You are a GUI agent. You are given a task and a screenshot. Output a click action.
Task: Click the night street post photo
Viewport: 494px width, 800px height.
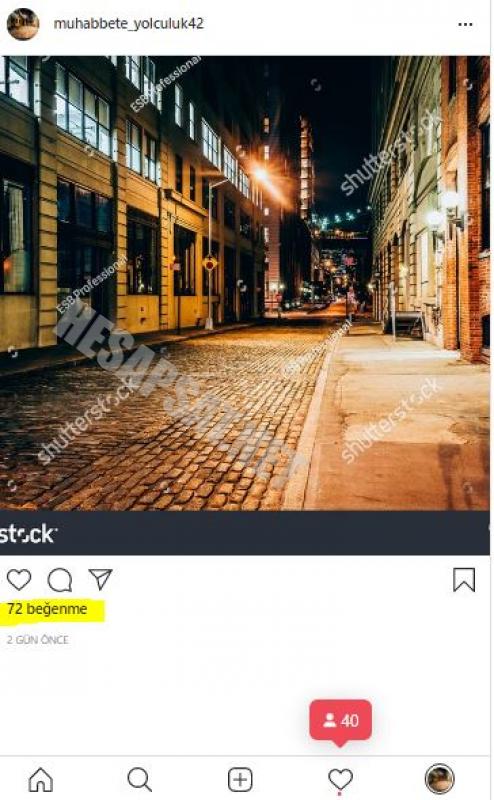click(x=245, y=283)
